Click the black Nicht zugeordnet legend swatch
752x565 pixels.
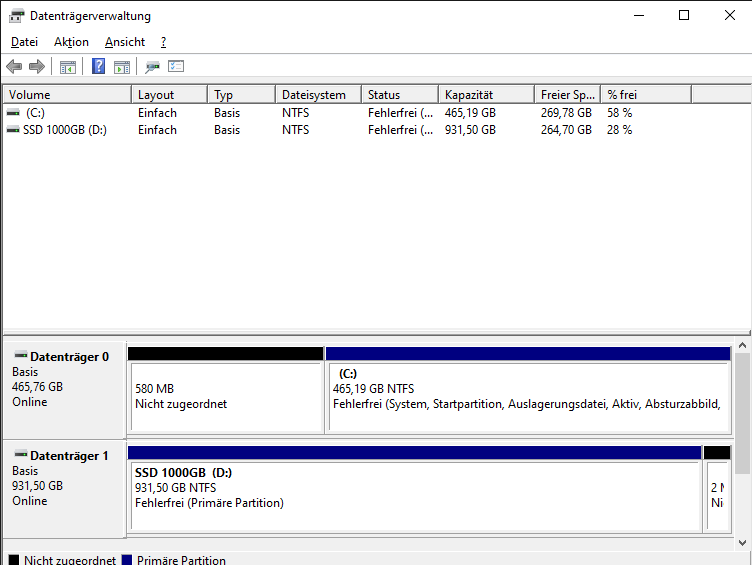click(x=14, y=560)
